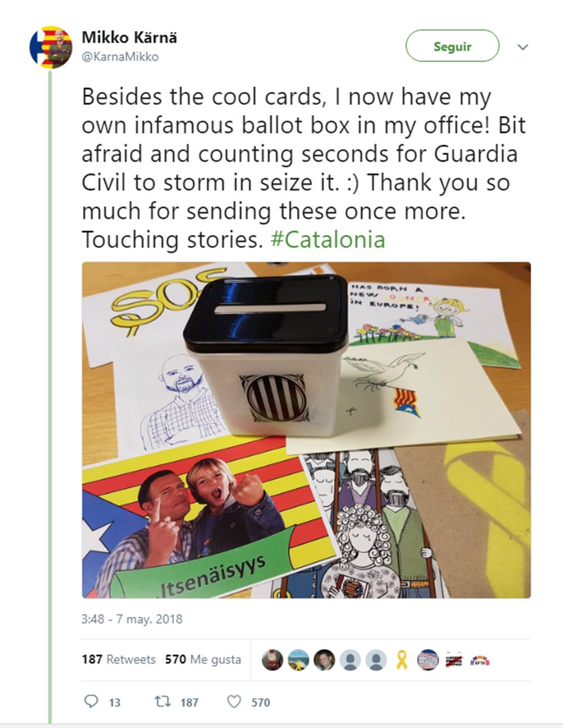Open the ballot box photo attachment
This screenshot has width=563, height=728.
coord(306,430)
